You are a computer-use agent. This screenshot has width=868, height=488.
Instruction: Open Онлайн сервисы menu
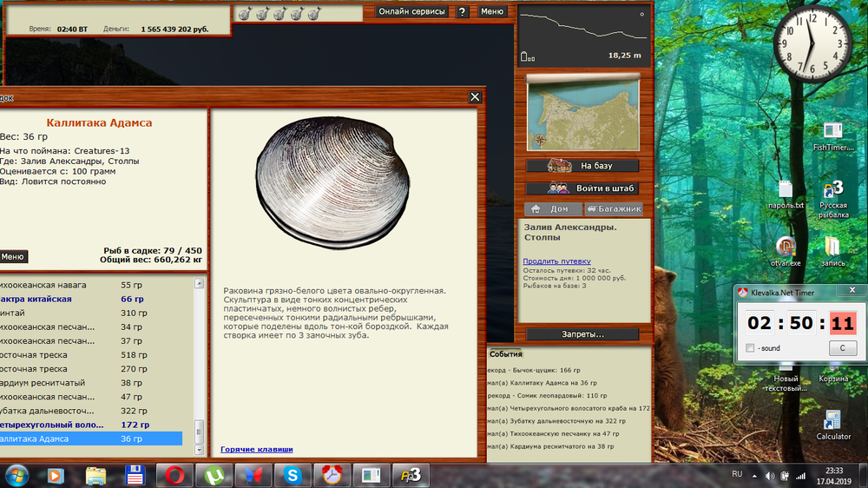(x=412, y=12)
